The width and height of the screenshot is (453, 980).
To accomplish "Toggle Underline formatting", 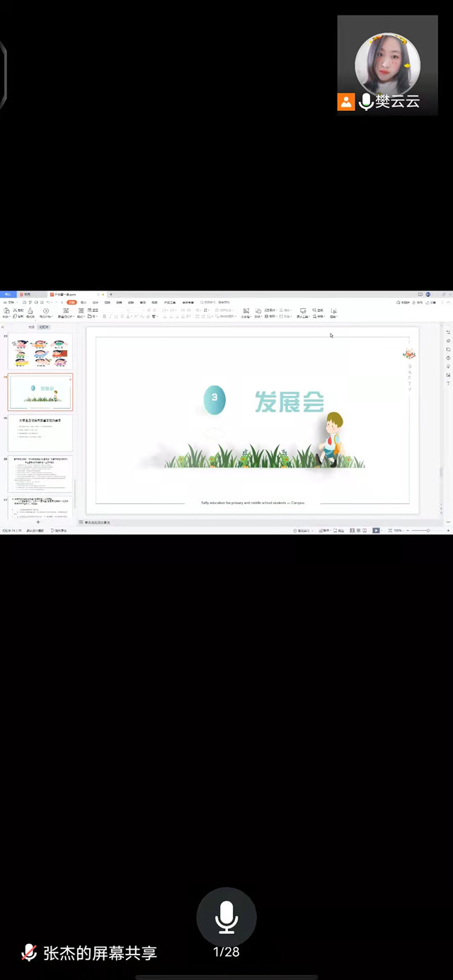I will (x=117, y=316).
